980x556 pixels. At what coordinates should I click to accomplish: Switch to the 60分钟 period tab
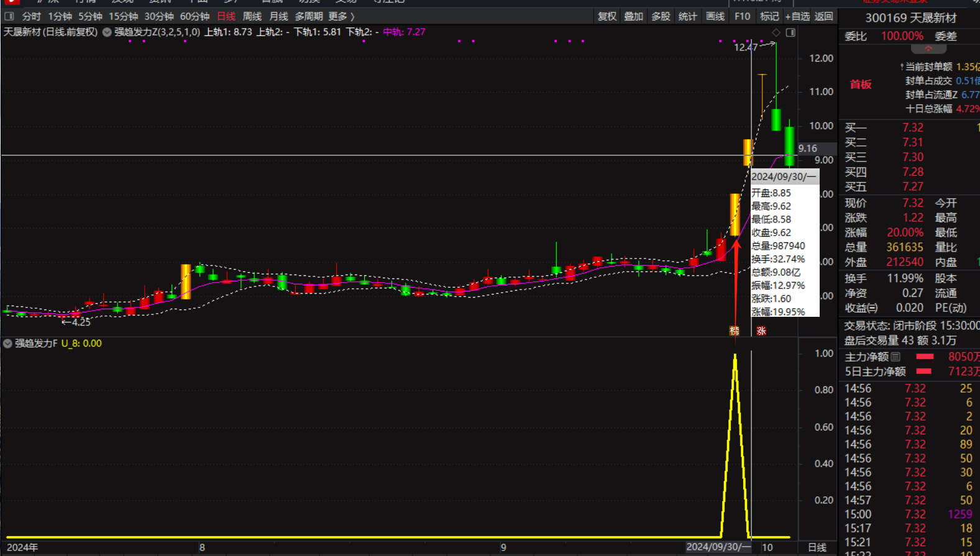pos(195,16)
